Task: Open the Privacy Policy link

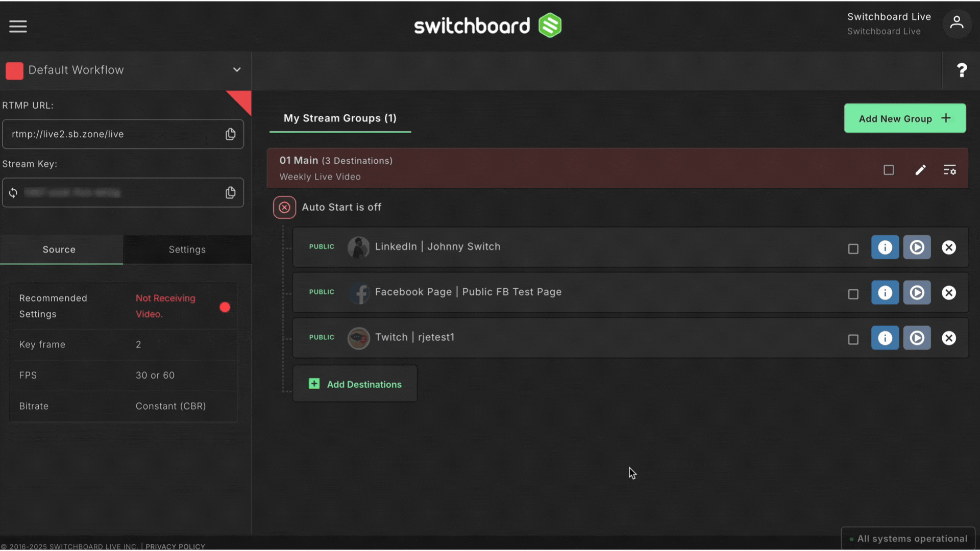Action: (175, 546)
